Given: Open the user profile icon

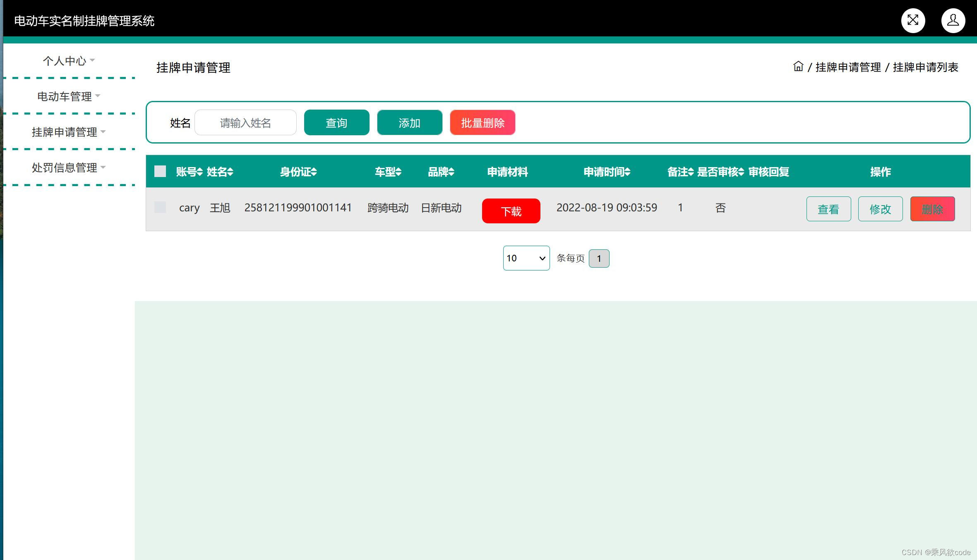Looking at the screenshot, I should click(x=953, y=20).
